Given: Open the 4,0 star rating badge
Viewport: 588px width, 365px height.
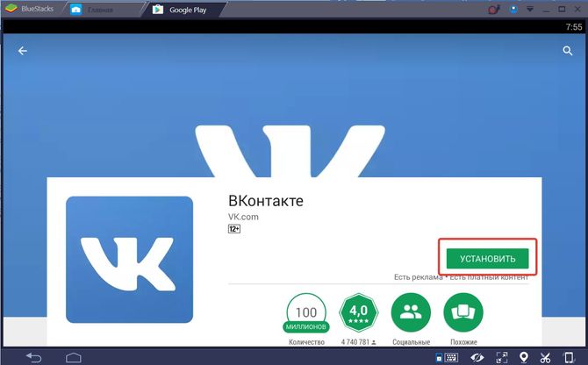Looking at the screenshot, I should (358, 312).
